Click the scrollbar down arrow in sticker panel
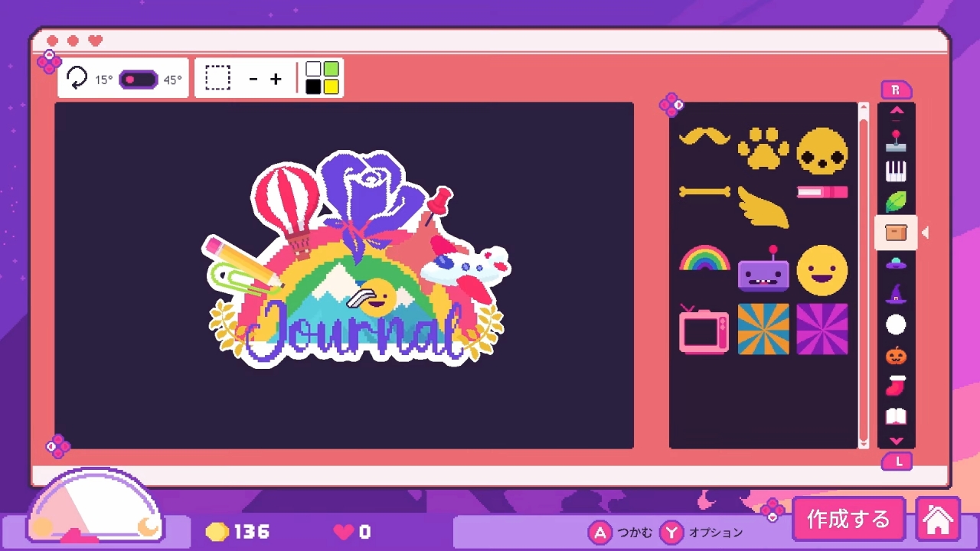Screen dimensions: 980x551 pos(864,442)
